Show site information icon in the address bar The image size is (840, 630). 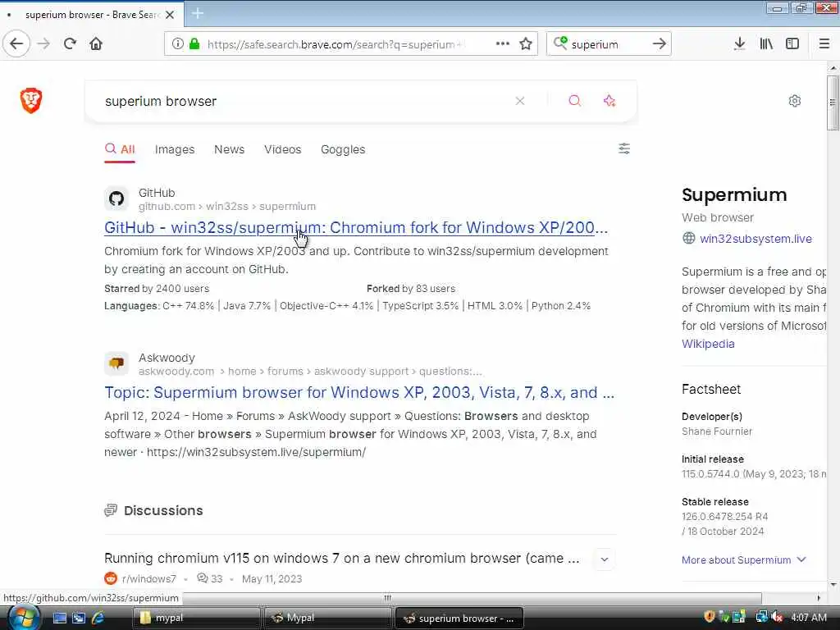pyautogui.click(x=177, y=44)
